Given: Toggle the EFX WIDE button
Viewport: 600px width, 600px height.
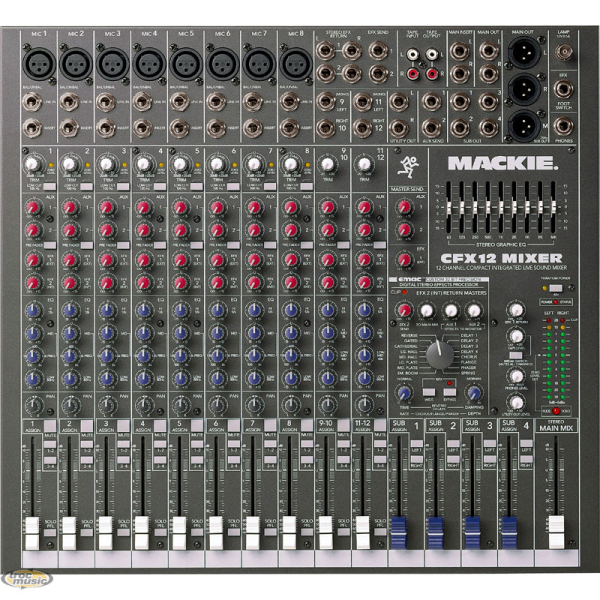Looking at the screenshot, I should click(x=429, y=392).
